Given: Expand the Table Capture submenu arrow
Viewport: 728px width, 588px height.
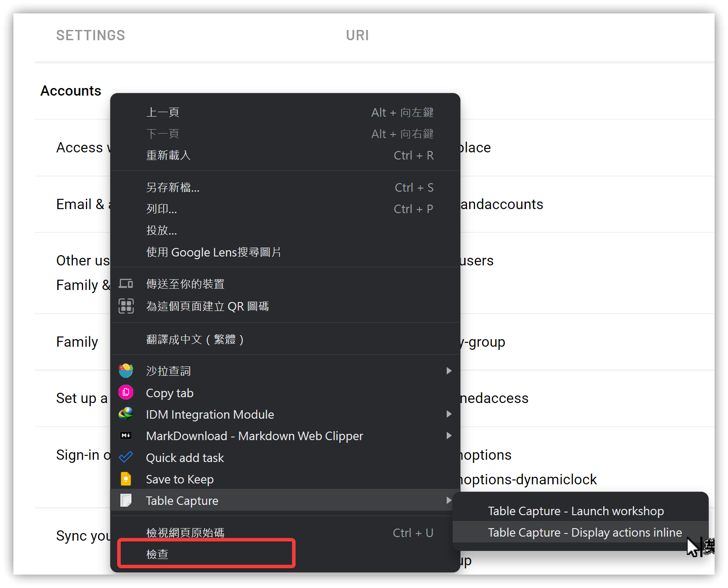Looking at the screenshot, I should [x=449, y=500].
